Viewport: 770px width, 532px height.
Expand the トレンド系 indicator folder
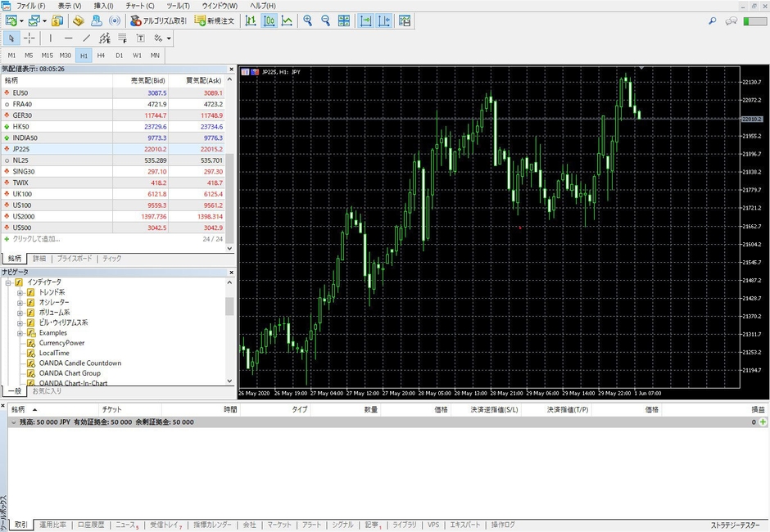click(x=20, y=292)
